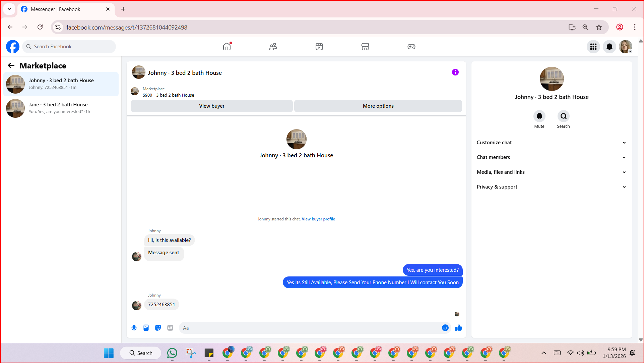Open Jane's 3 bed 2 bath conversation

tap(61, 108)
